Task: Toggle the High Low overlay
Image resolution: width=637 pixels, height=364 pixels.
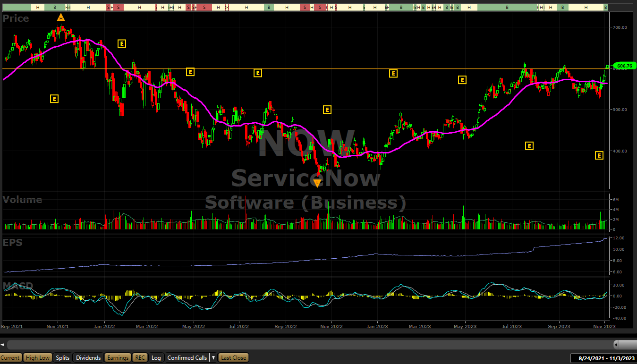Action: click(x=37, y=358)
